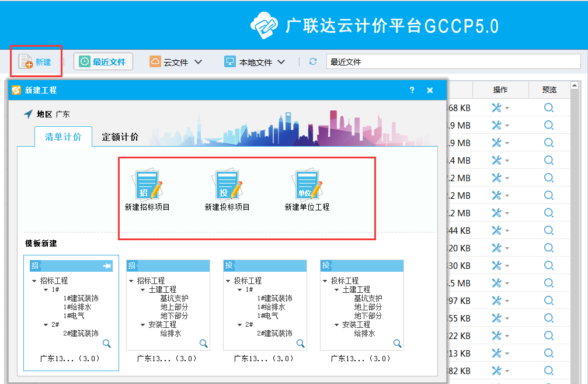
Task: Click the 云文件 cloud icon
Action: click(155, 61)
